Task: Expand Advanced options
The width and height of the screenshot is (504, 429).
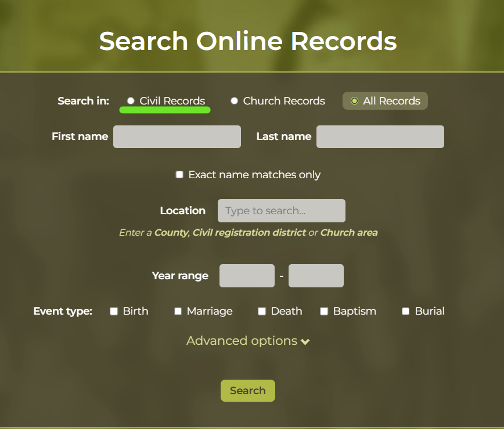Action: 248,341
